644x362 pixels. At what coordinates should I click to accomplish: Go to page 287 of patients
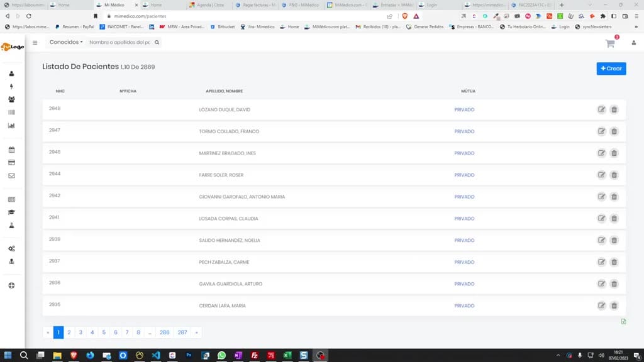click(x=182, y=332)
